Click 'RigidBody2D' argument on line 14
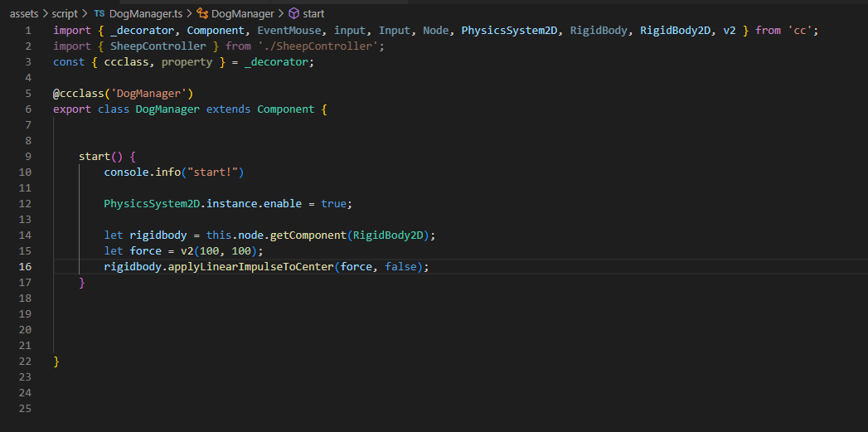 pyautogui.click(x=388, y=235)
